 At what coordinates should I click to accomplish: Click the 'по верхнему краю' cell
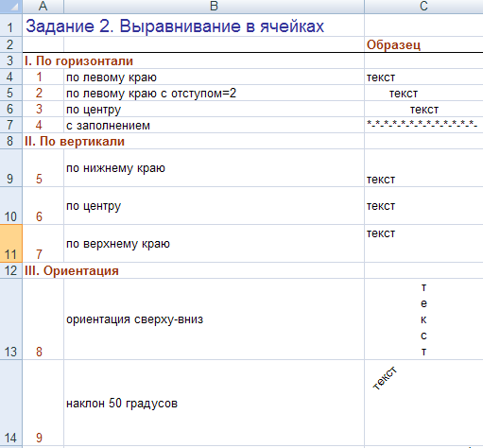click(x=214, y=244)
